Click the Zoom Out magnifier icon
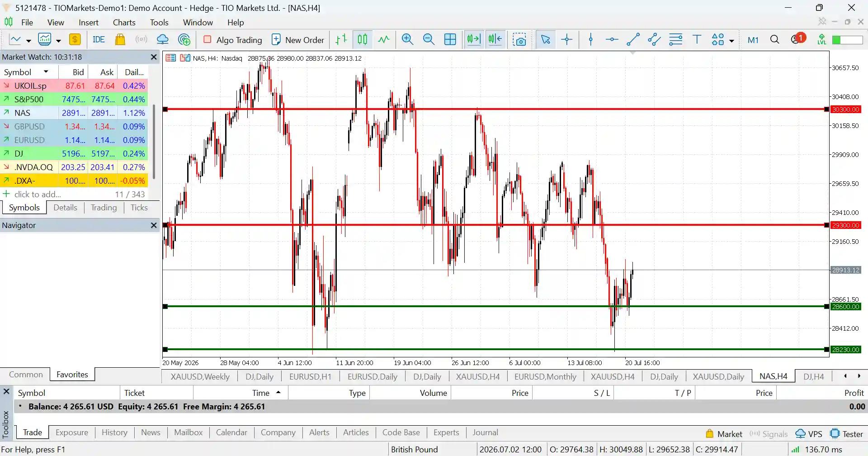The width and height of the screenshot is (868, 456). coord(429,40)
